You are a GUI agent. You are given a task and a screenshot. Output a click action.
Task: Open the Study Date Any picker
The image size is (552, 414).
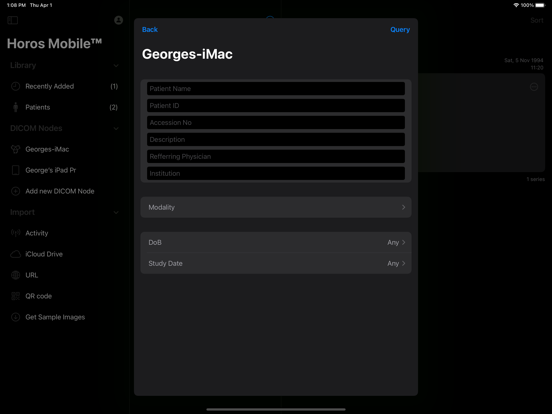[x=276, y=263]
